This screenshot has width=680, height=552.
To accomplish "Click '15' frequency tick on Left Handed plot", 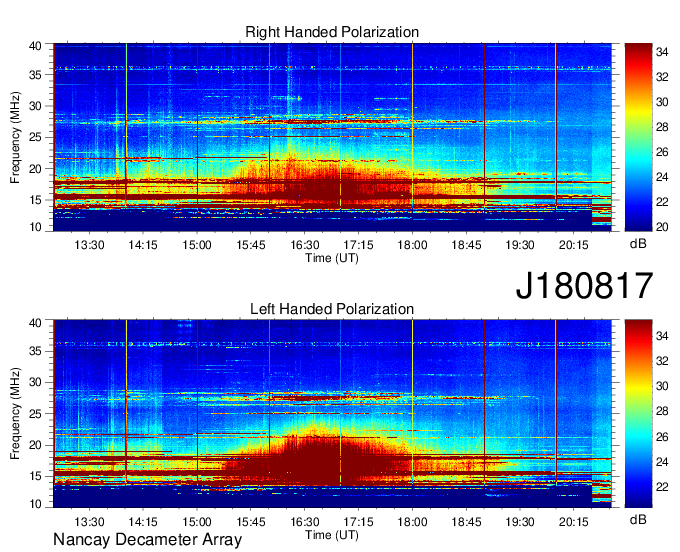I will click(36, 476).
